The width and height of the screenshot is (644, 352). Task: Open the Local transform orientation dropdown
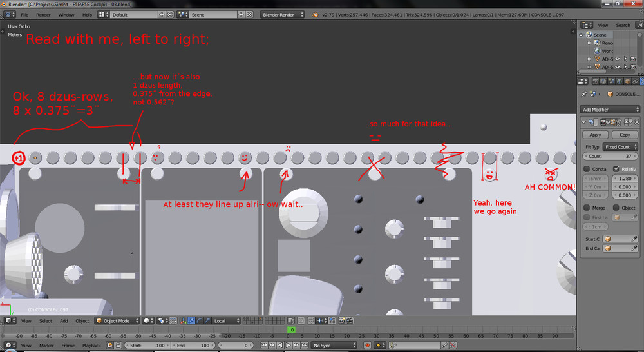coord(226,321)
